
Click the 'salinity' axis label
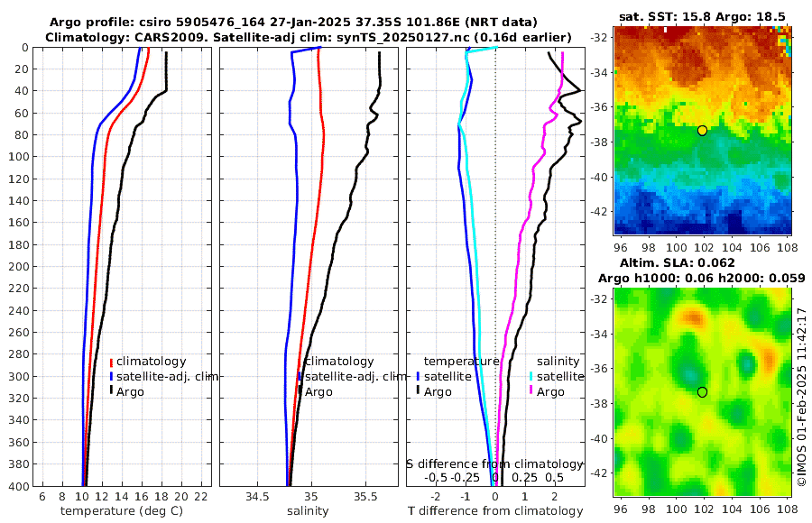(x=309, y=511)
